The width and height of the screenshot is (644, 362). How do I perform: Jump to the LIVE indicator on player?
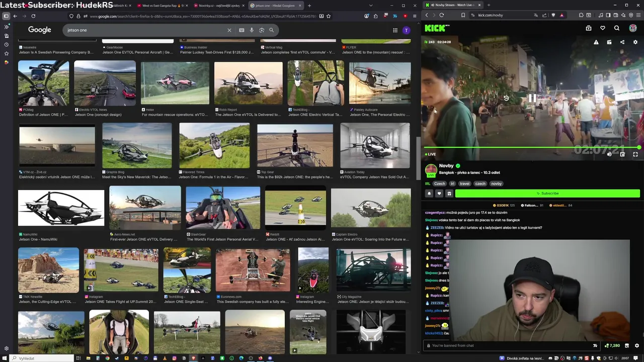pos(430,154)
